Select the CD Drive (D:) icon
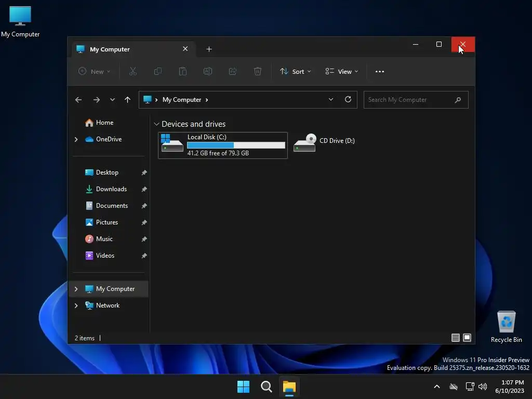Screen dimensions: 532x399 (x=304, y=143)
